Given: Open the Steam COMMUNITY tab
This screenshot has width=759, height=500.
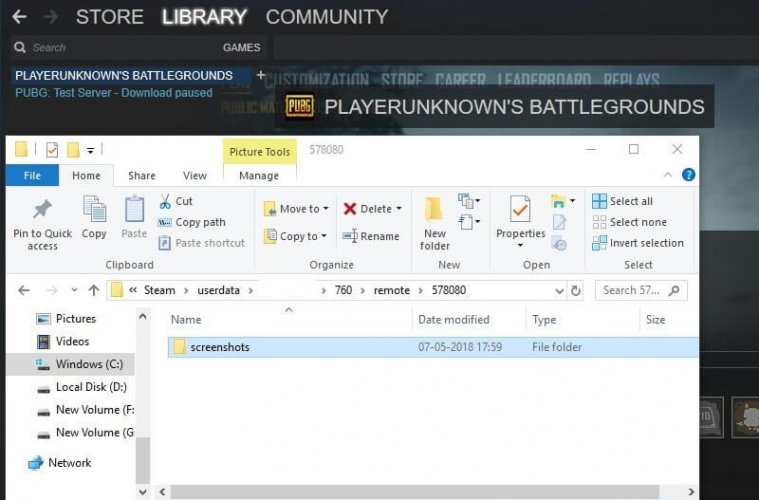Looking at the screenshot, I should [327, 17].
